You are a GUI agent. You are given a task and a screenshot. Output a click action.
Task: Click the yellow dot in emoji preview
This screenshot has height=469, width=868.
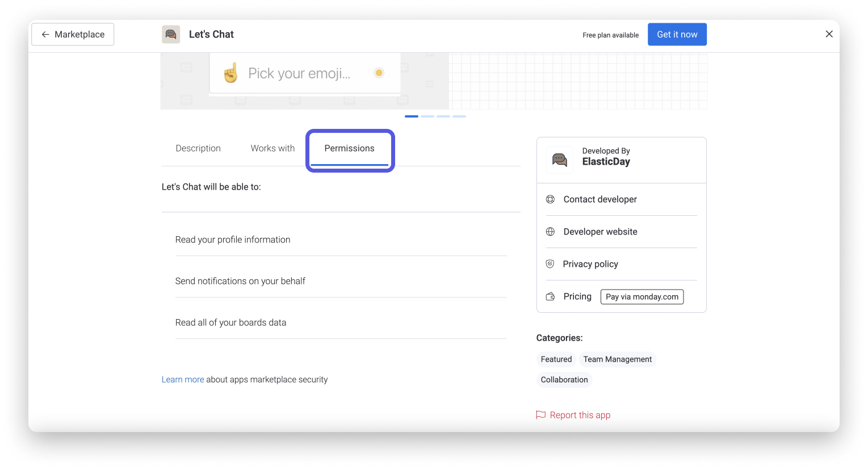point(379,73)
